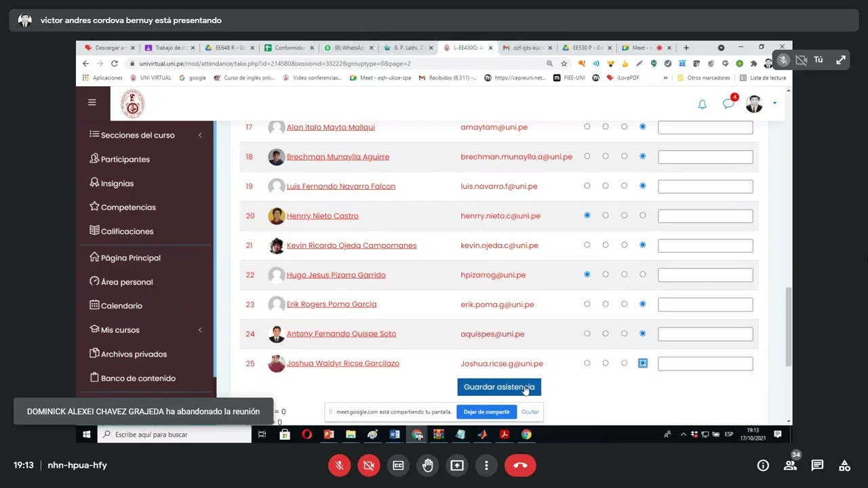Viewport: 868px width, 488px height.
Task: Open Banco de contenido in the sidebar
Action: coord(132,378)
